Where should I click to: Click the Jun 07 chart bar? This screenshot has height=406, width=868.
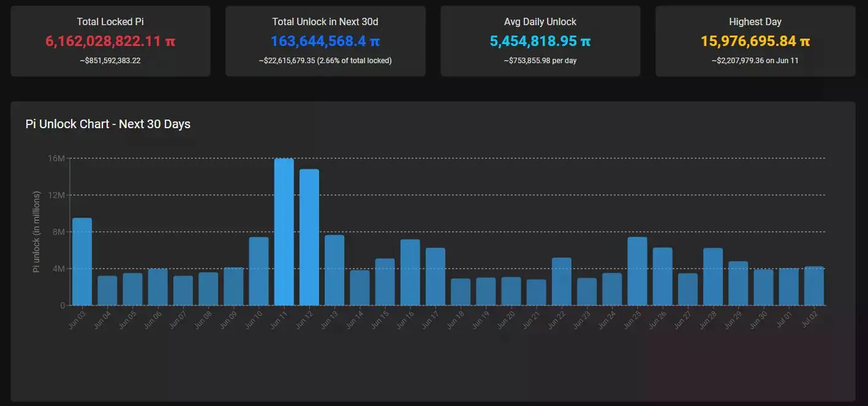(x=183, y=291)
